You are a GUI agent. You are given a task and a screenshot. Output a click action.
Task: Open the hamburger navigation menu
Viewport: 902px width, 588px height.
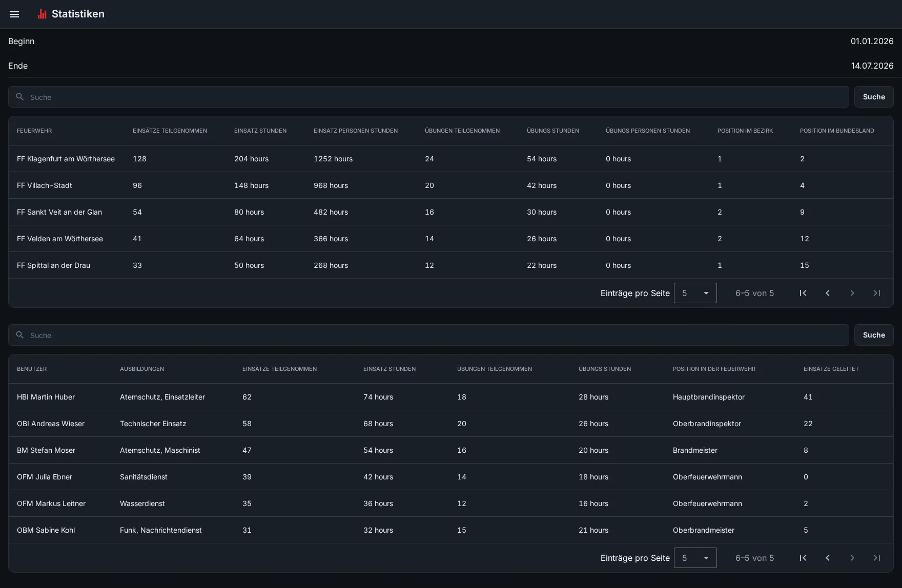[14, 14]
